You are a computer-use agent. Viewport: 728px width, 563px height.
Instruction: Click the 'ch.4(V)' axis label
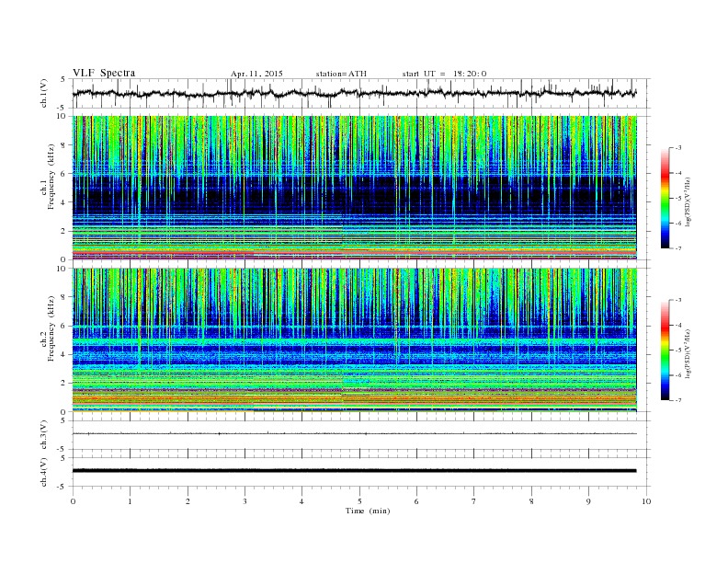pyautogui.click(x=44, y=472)
